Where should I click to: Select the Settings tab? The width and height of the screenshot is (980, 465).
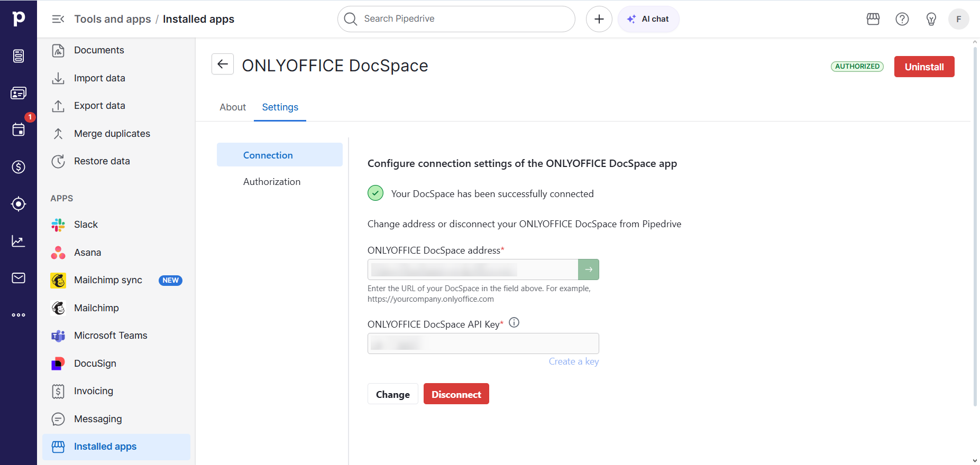point(280,107)
